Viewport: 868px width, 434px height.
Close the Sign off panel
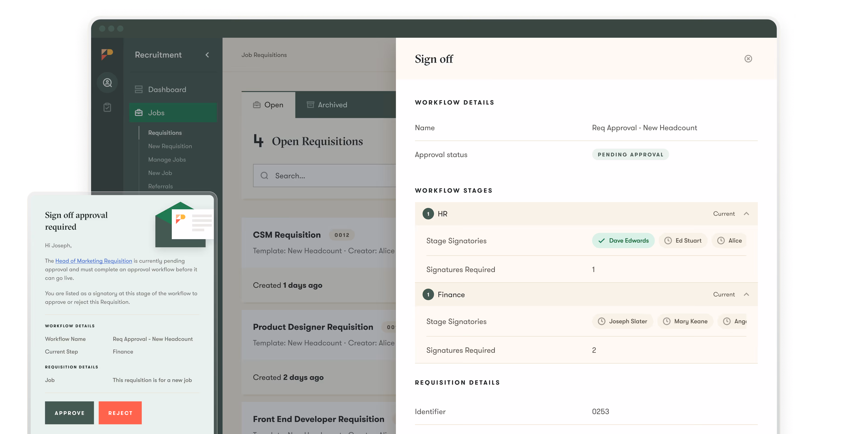(748, 59)
